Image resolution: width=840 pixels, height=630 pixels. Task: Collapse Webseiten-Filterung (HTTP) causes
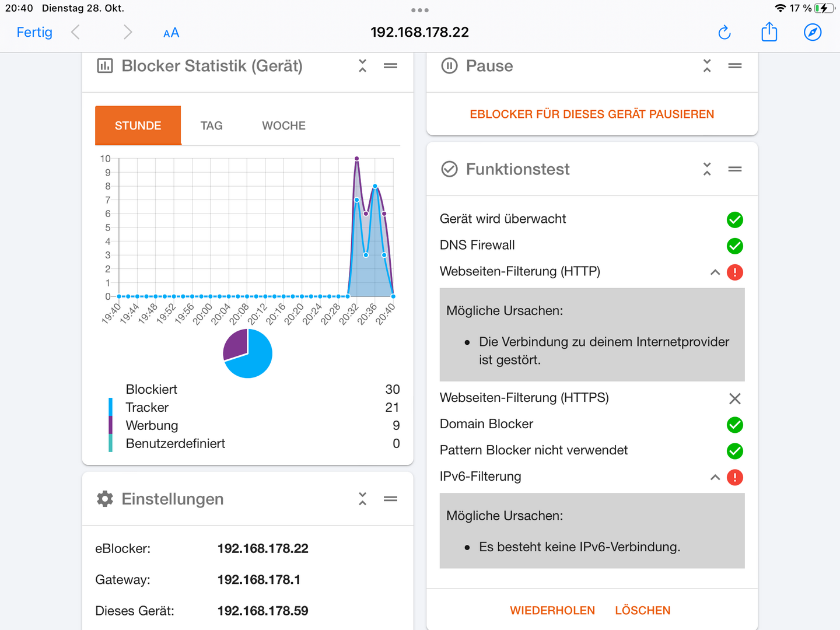715,272
